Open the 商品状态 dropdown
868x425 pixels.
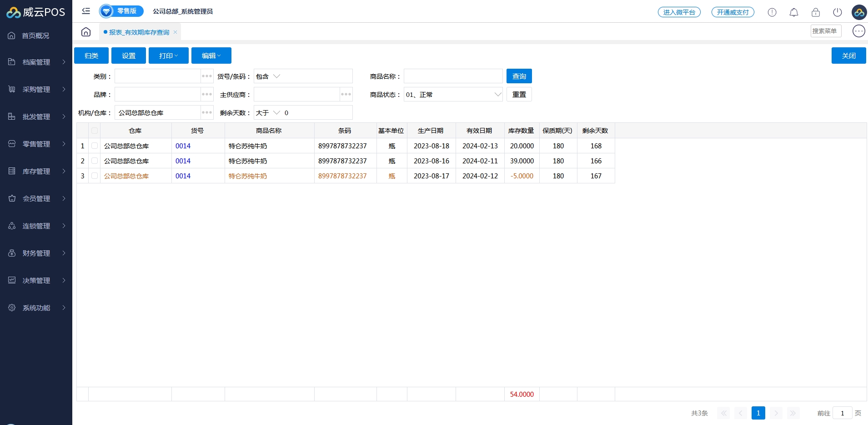[x=453, y=95]
